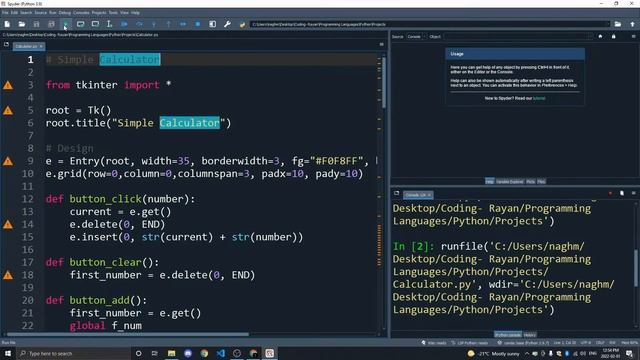This screenshot has height=360, width=640.
Task: Browse editor tabs icon left of Calculator.py
Action: pos(6,44)
